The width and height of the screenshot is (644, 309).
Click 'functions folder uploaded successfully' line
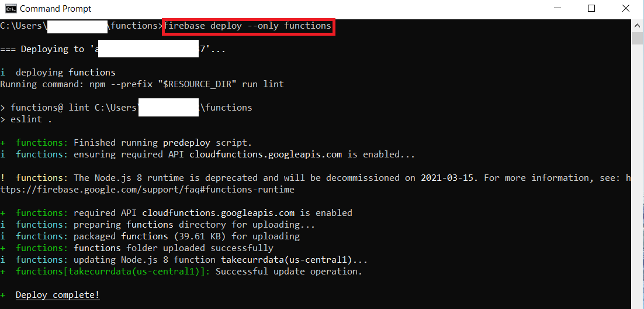[137, 248]
